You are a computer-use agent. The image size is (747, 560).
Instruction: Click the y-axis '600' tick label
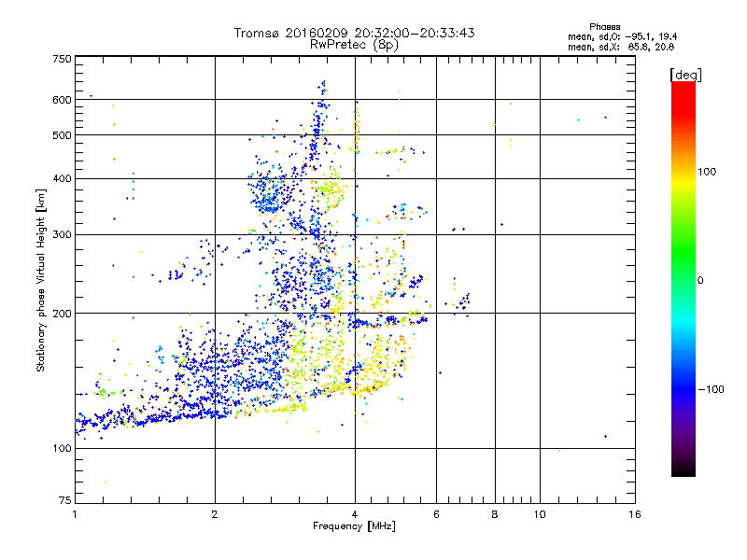pos(62,100)
